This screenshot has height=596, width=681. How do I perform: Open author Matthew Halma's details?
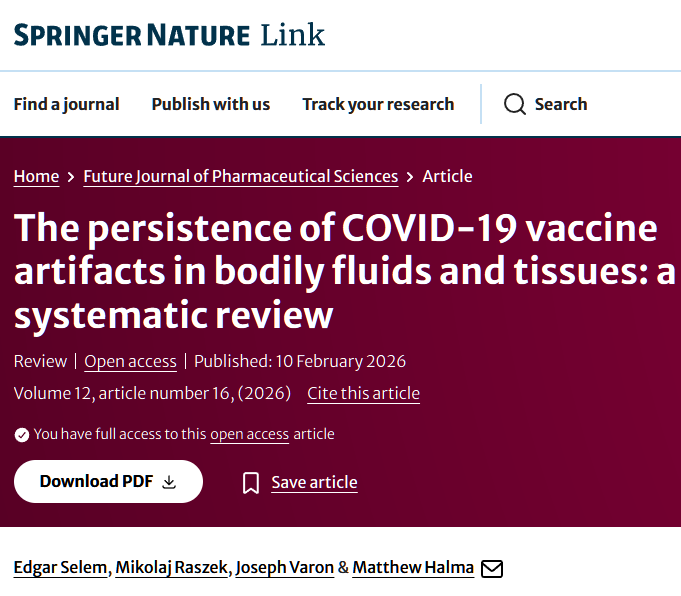pos(413,567)
